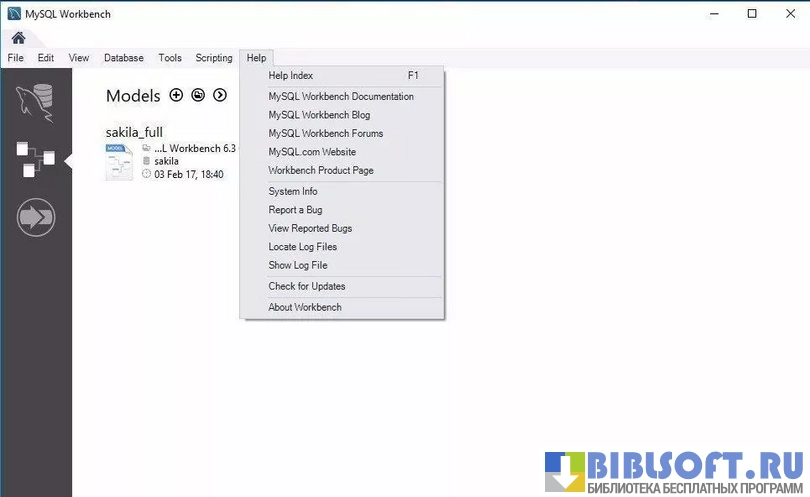Open the sakila_full model file thumbnail
Viewport: 810px width, 497px height.
119,162
